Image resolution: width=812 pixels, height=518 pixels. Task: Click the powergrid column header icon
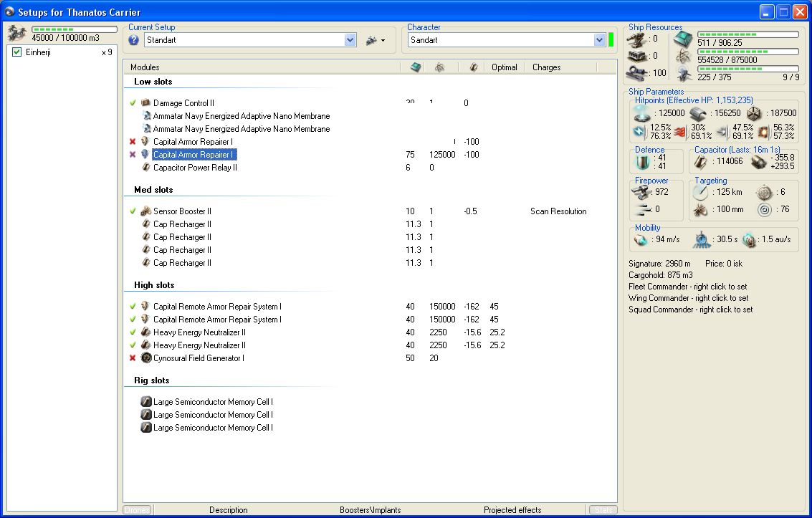[x=439, y=67]
